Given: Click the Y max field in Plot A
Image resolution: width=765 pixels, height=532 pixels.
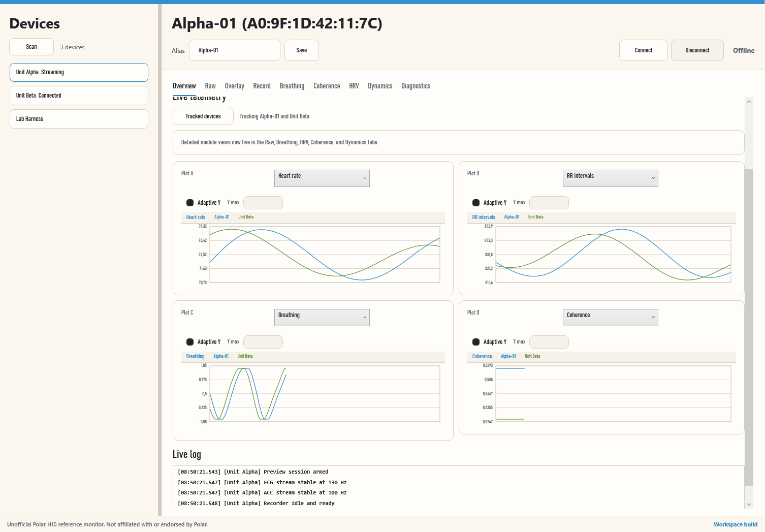Looking at the screenshot, I should point(263,203).
